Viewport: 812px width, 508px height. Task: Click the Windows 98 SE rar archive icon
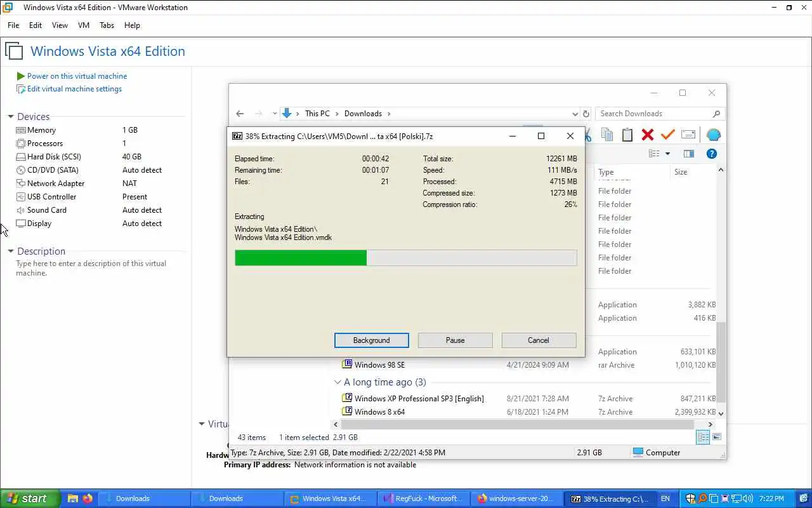(x=347, y=364)
